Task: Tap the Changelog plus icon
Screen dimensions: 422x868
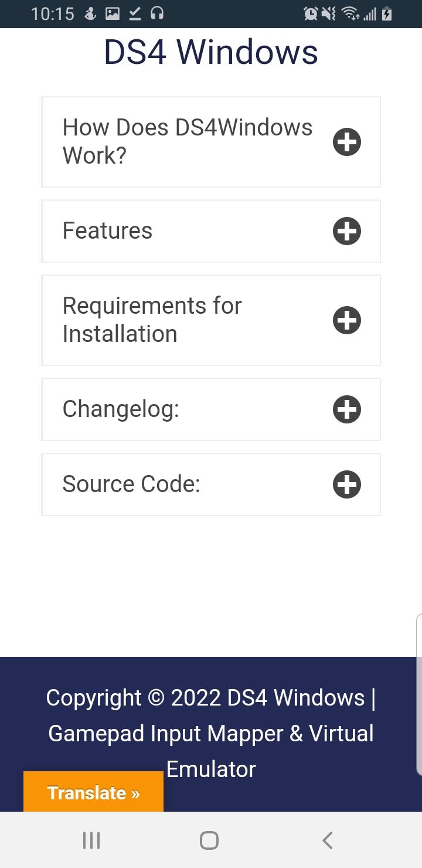Action: [347, 409]
